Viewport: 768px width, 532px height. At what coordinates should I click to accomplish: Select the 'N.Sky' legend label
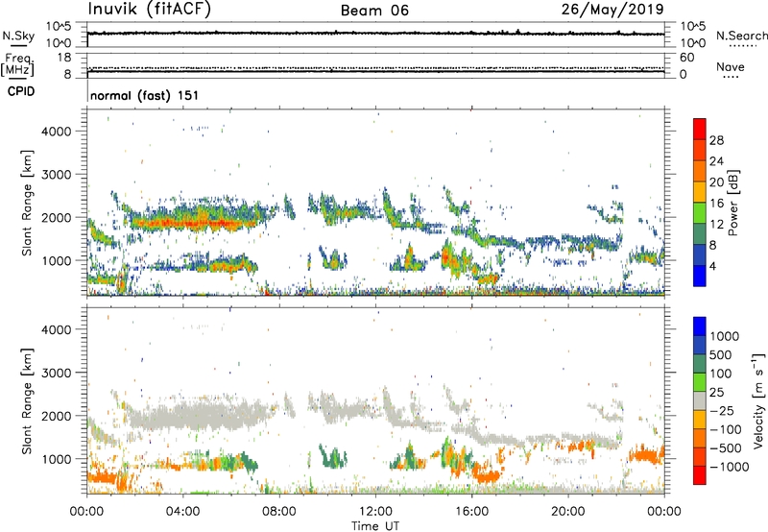pos(18,36)
